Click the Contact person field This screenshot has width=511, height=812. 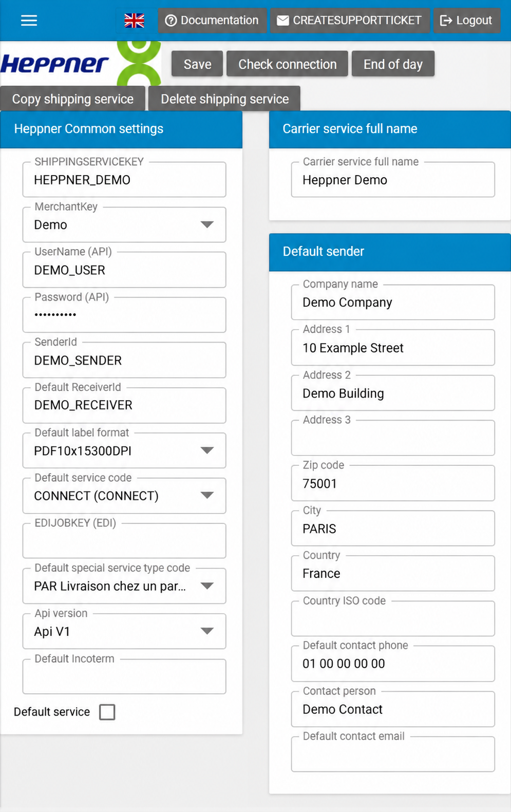(x=393, y=709)
